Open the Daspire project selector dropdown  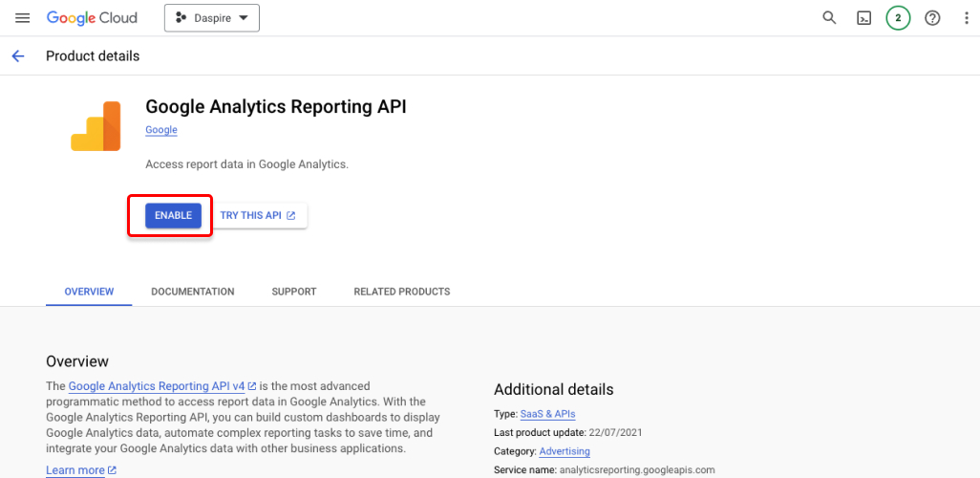(212, 18)
